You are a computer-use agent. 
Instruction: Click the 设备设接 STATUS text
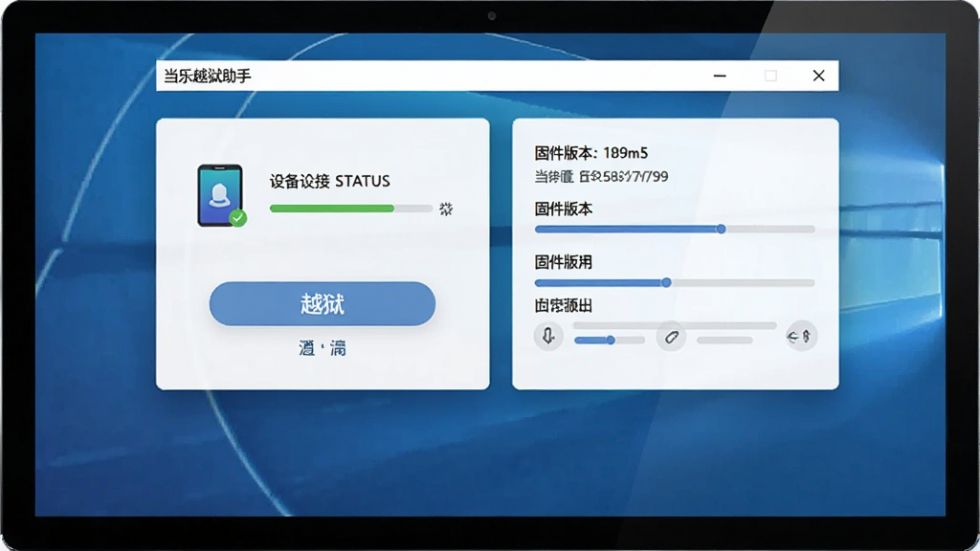(330, 181)
